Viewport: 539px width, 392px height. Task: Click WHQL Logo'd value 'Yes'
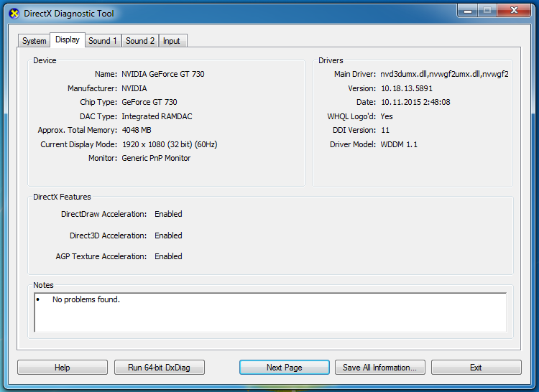[x=387, y=116]
